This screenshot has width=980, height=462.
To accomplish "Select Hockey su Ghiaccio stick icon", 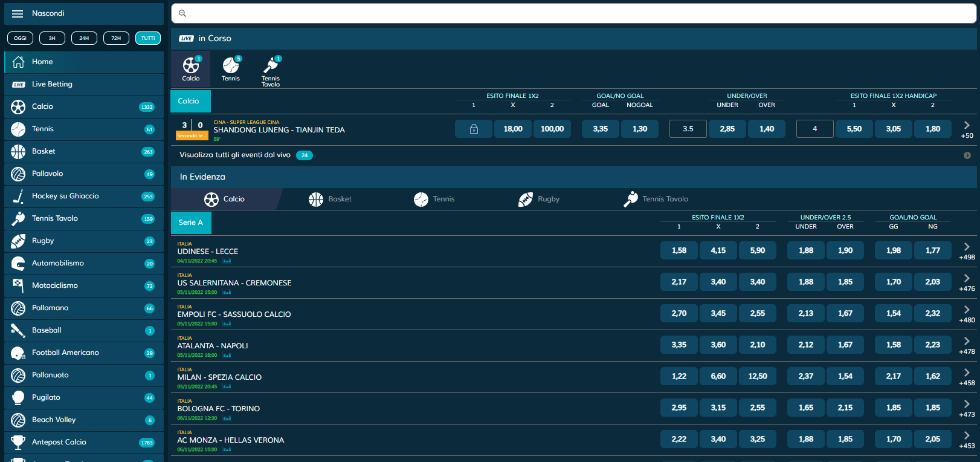I will tap(18, 197).
